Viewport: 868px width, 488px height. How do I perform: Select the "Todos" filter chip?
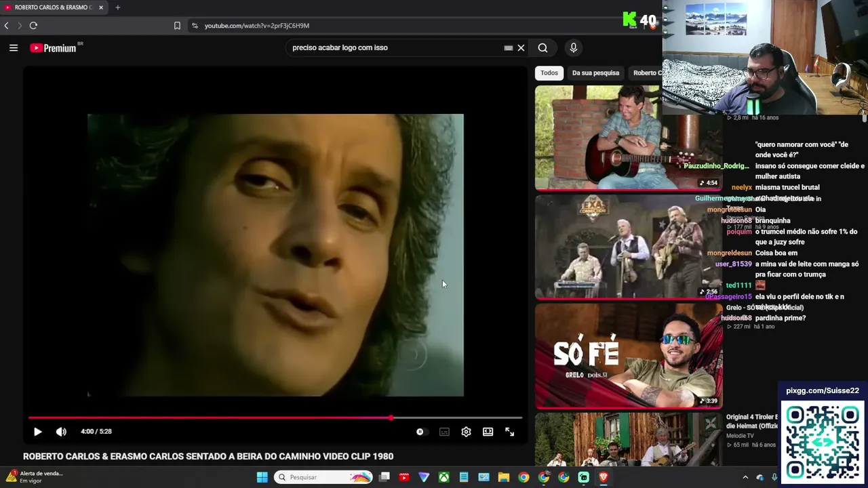[549, 73]
